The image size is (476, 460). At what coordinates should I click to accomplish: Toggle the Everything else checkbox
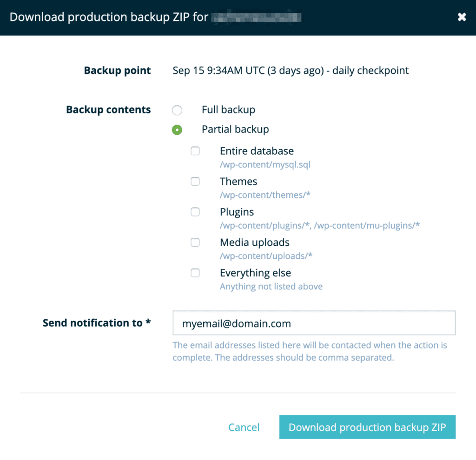[195, 273]
